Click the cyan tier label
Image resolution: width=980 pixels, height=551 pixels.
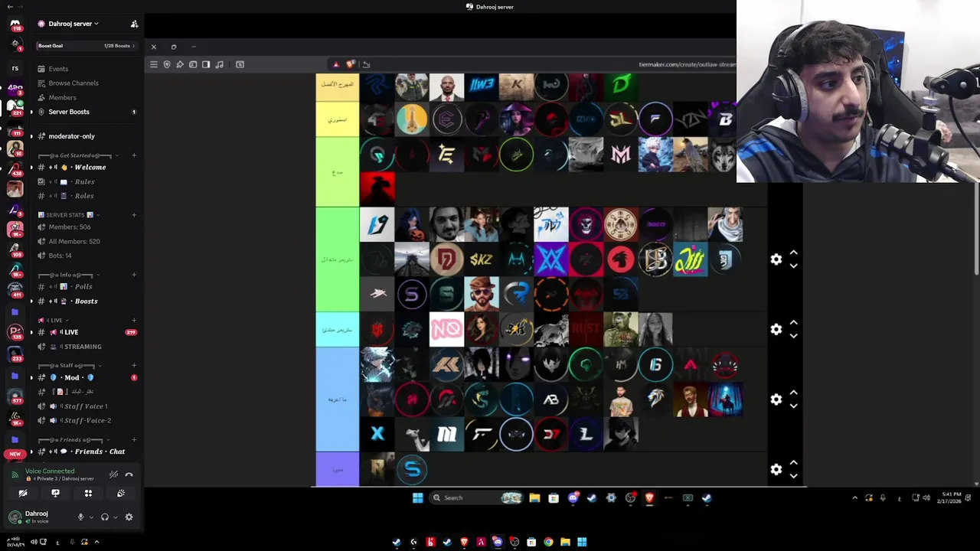coord(338,329)
